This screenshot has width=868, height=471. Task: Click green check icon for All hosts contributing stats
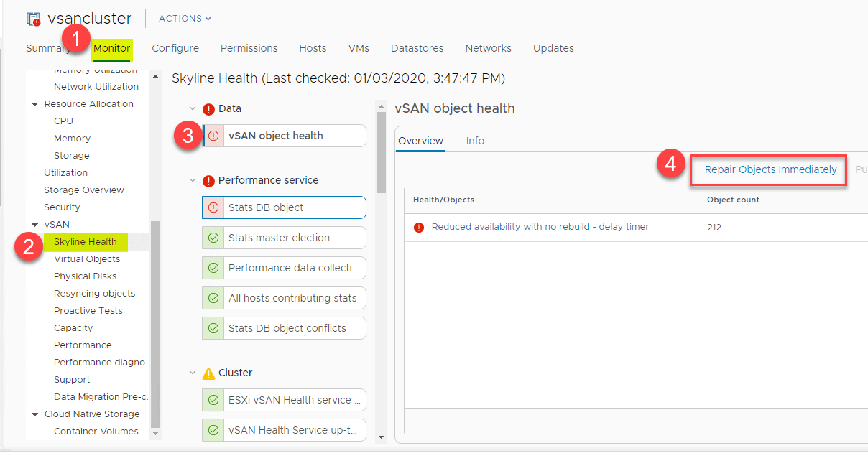coord(213,298)
